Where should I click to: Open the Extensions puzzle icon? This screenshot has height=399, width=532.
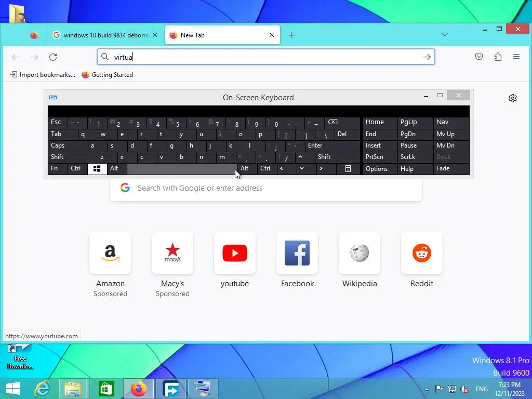[498, 57]
